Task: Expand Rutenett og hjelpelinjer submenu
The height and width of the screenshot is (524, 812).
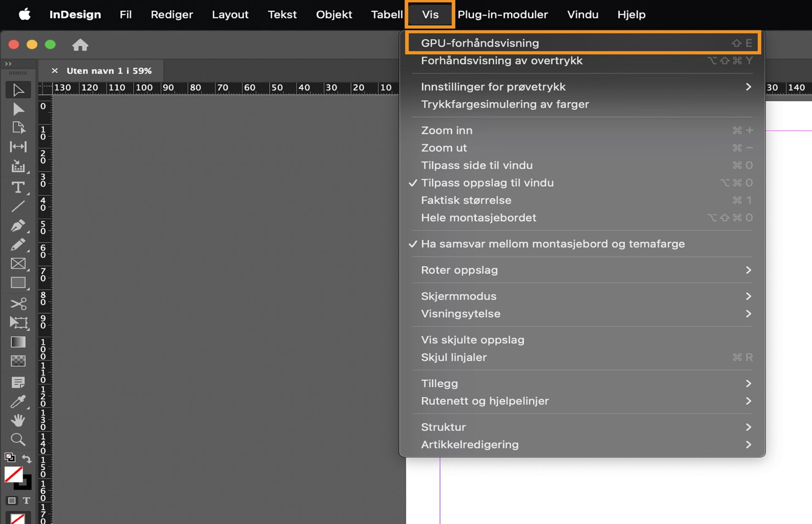Action: coord(485,401)
